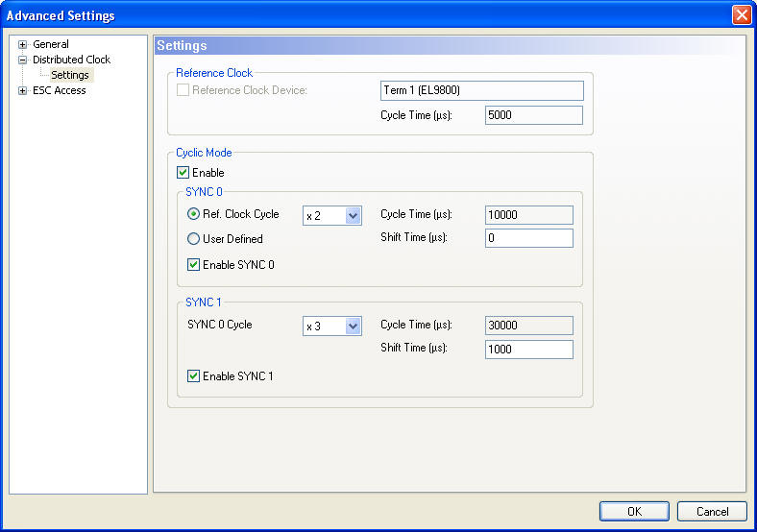Click the Reference Clock Cycle Time field

533,115
